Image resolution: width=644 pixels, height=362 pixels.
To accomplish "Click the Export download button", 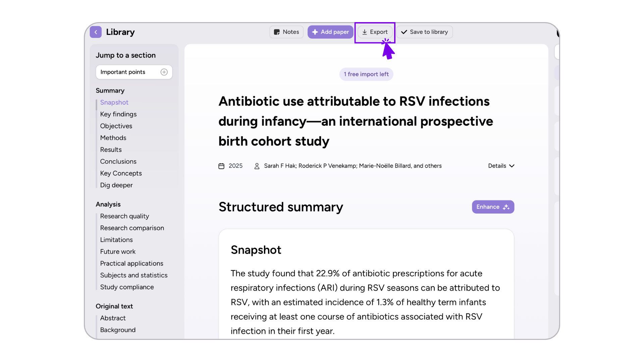I will 375,32.
